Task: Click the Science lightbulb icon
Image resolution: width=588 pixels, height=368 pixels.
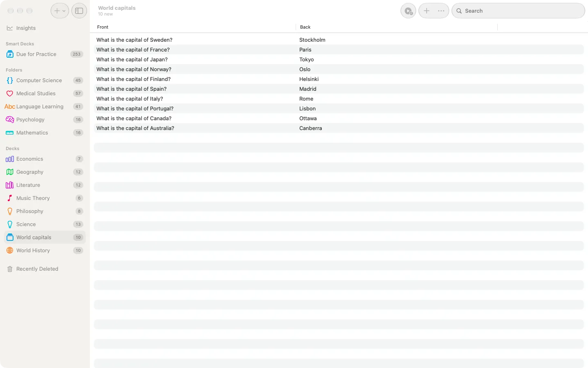Action: click(x=10, y=224)
